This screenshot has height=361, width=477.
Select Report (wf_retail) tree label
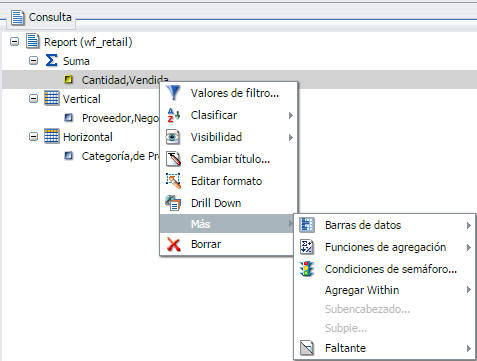click(x=88, y=42)
